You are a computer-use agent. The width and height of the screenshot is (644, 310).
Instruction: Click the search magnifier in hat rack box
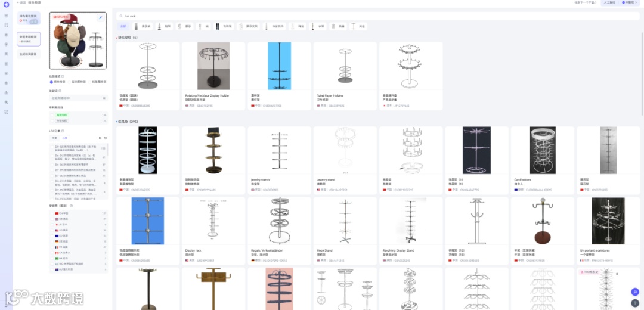click(x=121, y=16)
